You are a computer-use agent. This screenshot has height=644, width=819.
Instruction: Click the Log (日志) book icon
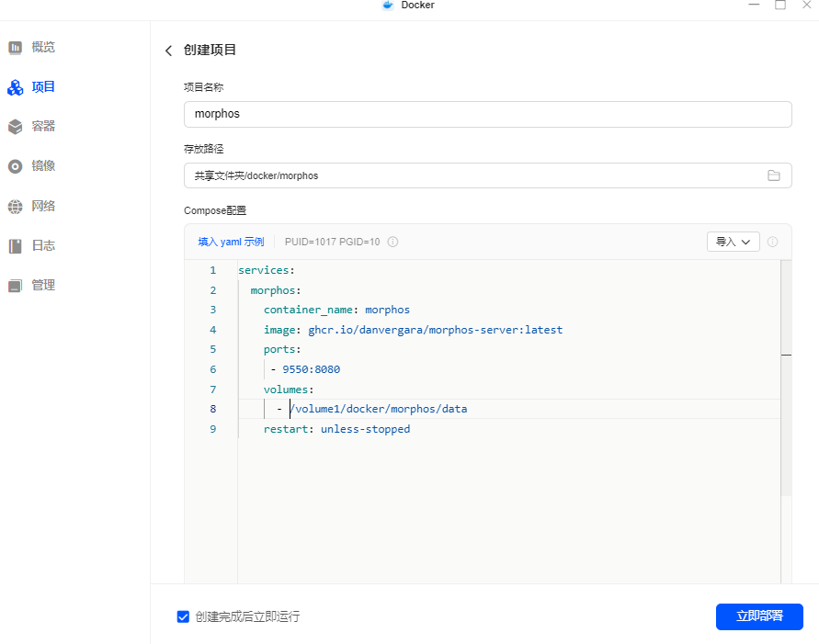click(15, 246)
